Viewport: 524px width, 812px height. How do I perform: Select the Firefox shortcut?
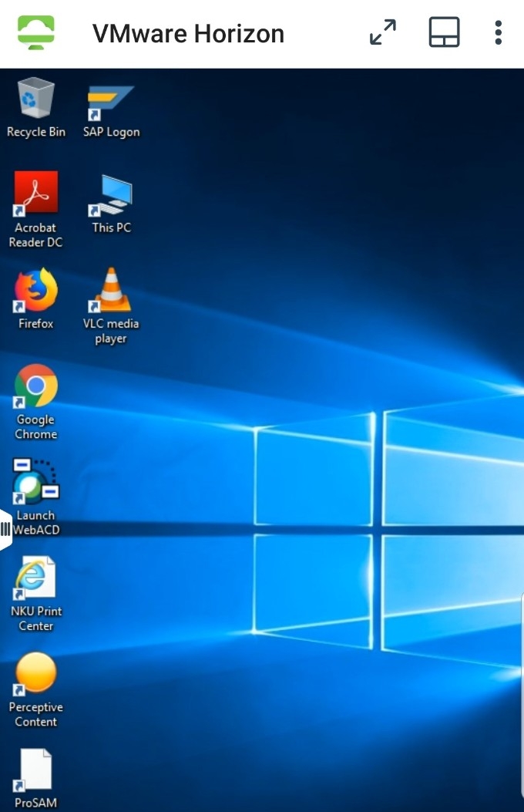tap(35, 298)
